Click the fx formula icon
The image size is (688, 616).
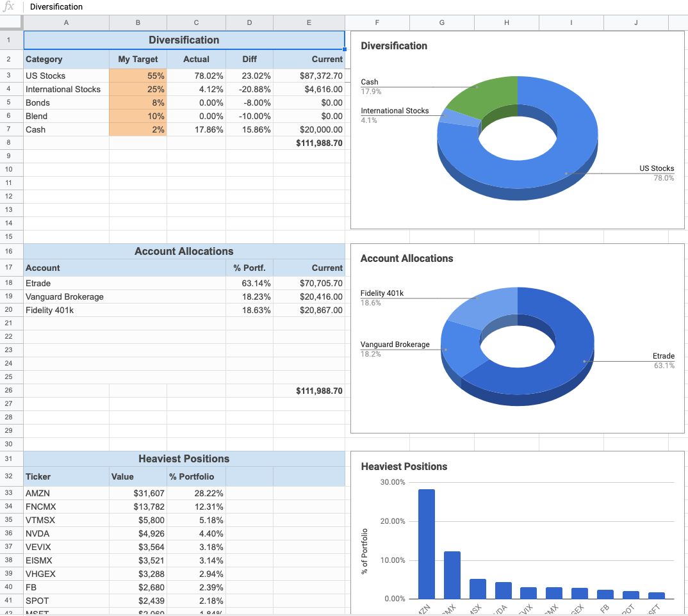click(x=9, y=6)
